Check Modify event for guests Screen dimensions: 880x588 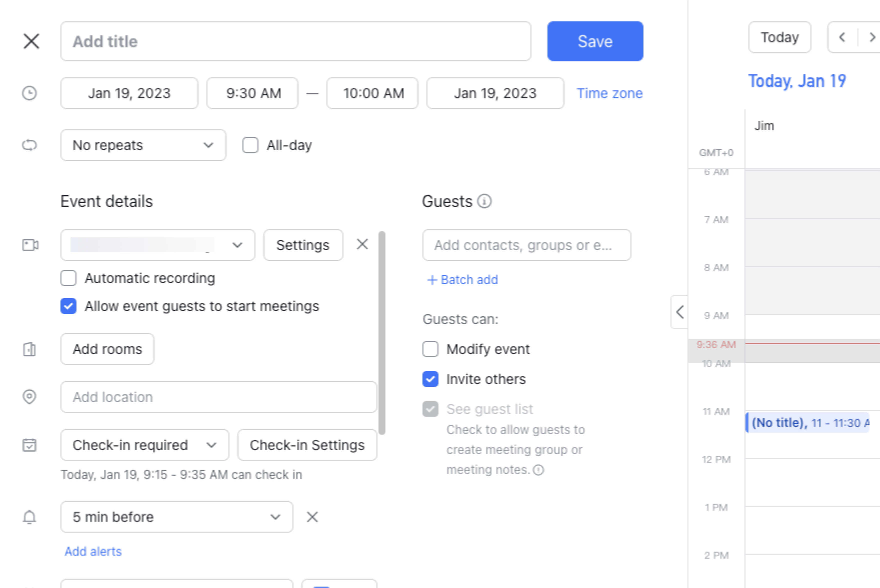(x=430, y=349)
